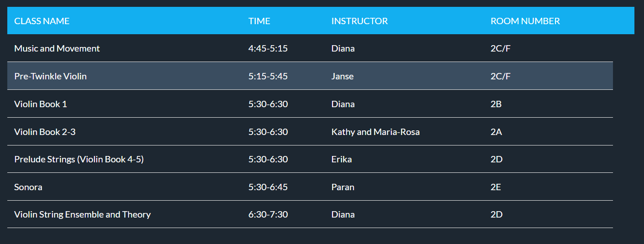644x244 pixels.
Task: Click the TIME column header
Action: pos(259,21)
